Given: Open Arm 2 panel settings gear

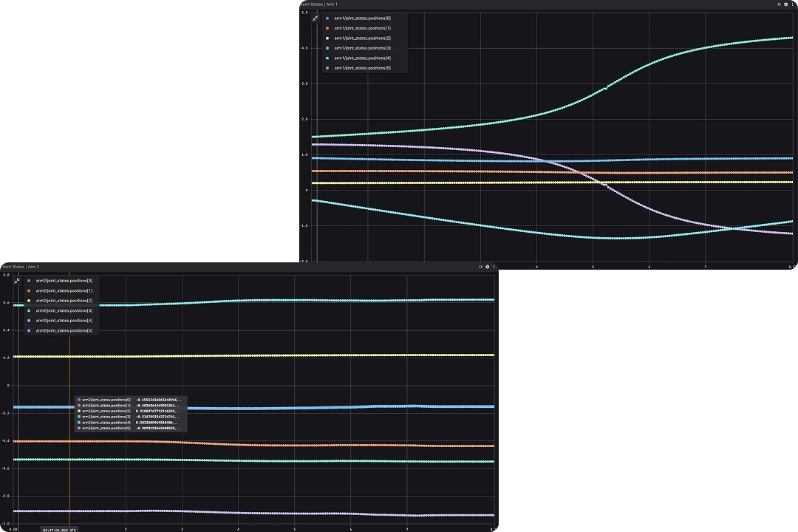Looking at the screenshot, I should pyautogui.click(x=488, y=267).
